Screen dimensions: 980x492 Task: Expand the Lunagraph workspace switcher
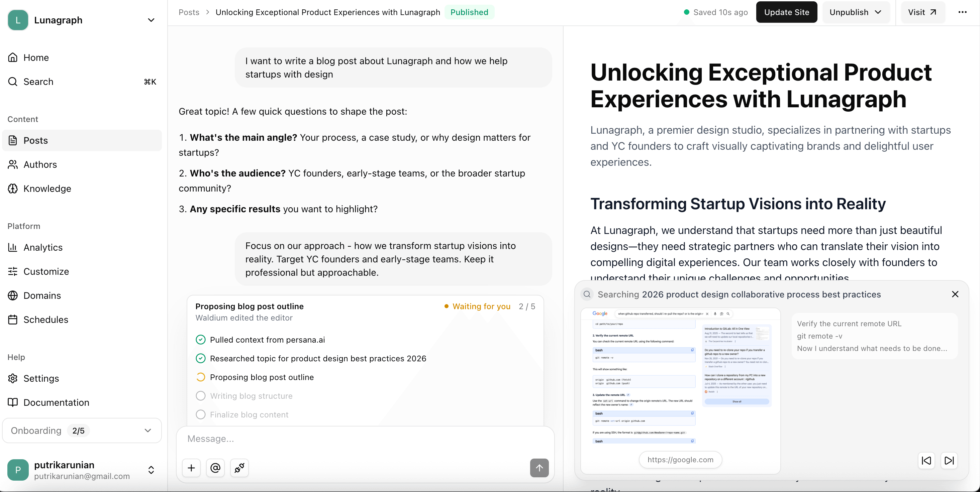(151, 20)
